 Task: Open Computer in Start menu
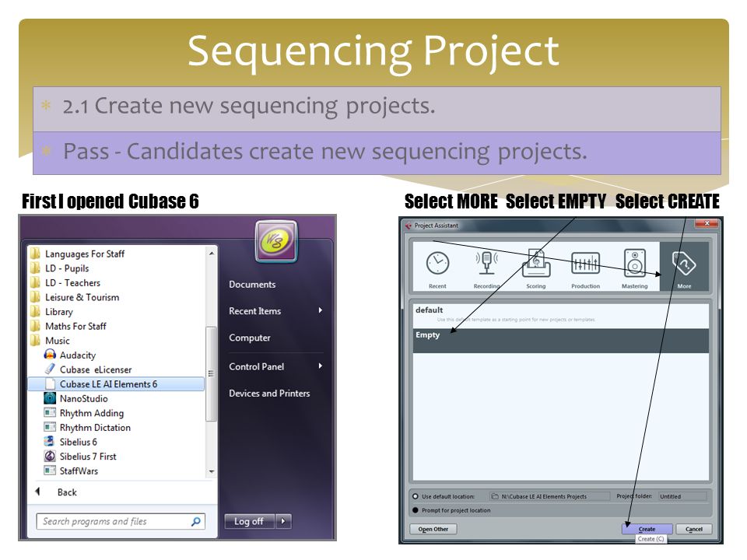250,338
